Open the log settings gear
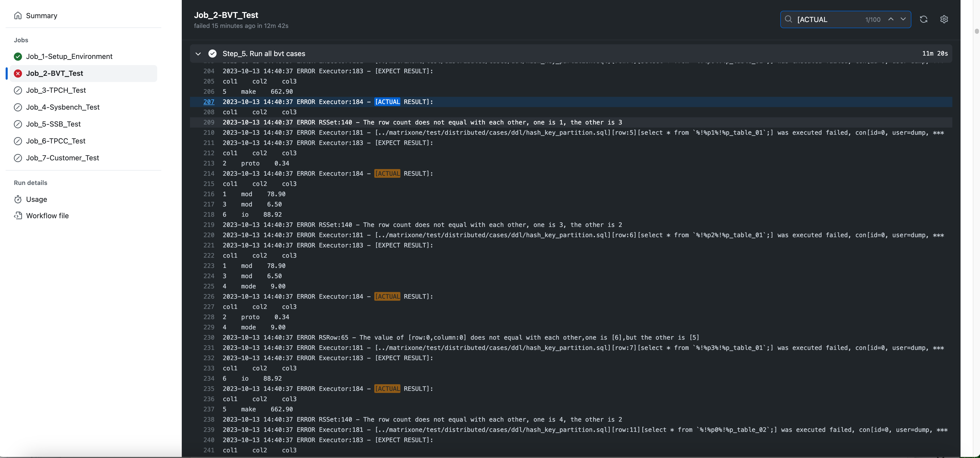Screen dimensions: 980x458 coord(945,19)
